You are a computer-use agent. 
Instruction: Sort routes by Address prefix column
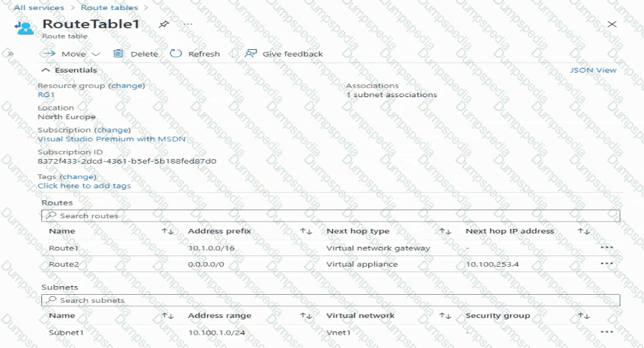pos(306,232)
